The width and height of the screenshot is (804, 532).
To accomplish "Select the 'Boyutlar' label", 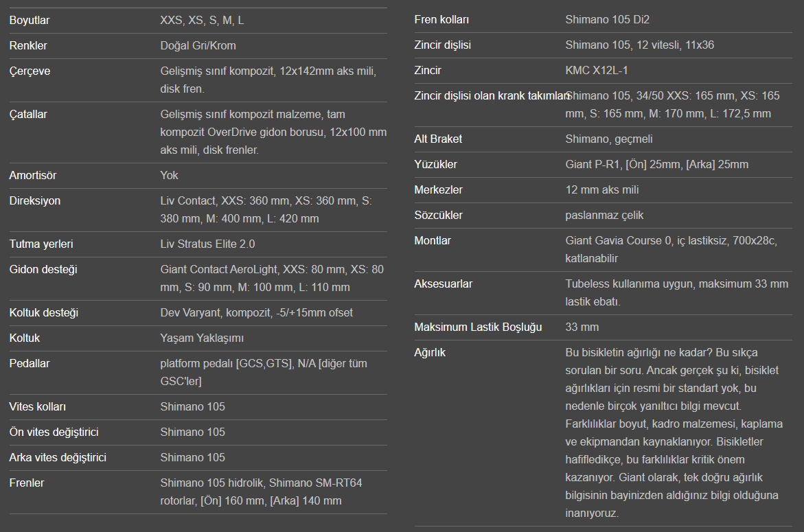I will tap(30, 21).
